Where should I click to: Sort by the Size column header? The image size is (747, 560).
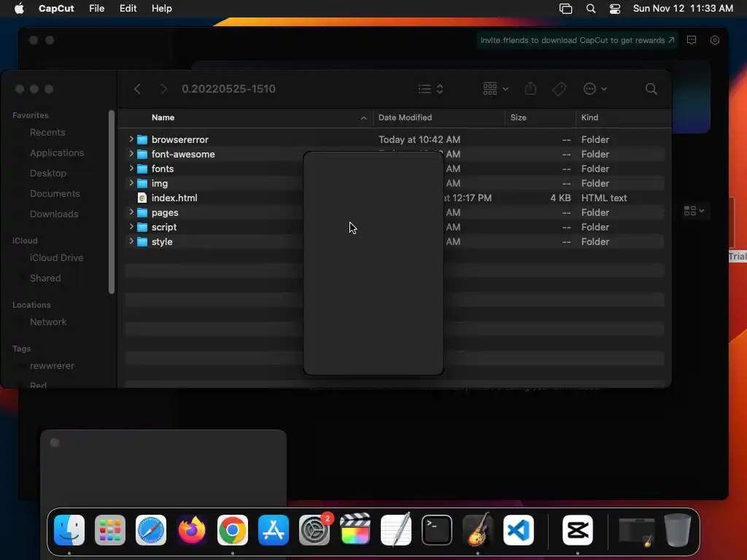[518, 117]
